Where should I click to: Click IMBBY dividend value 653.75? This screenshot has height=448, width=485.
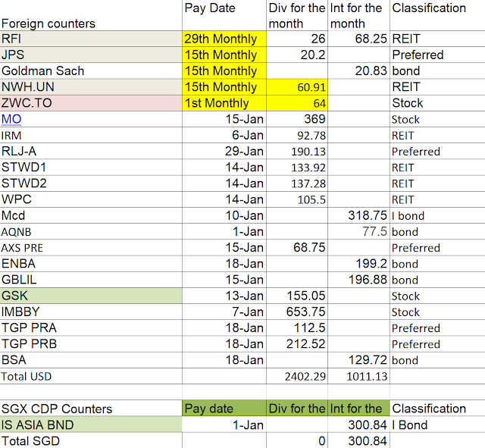(x=297, y=312)
